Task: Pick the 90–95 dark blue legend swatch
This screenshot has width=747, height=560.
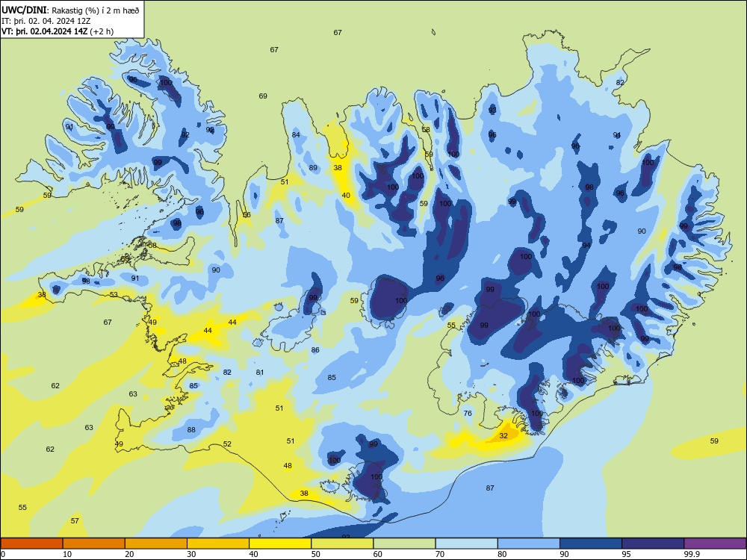Action: 591,544
